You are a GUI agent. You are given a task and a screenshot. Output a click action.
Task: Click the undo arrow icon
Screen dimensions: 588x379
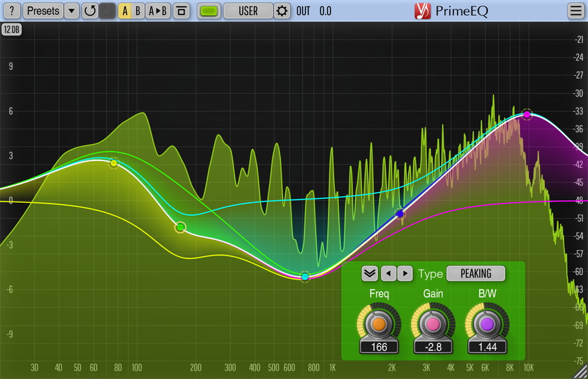point(90,11)
